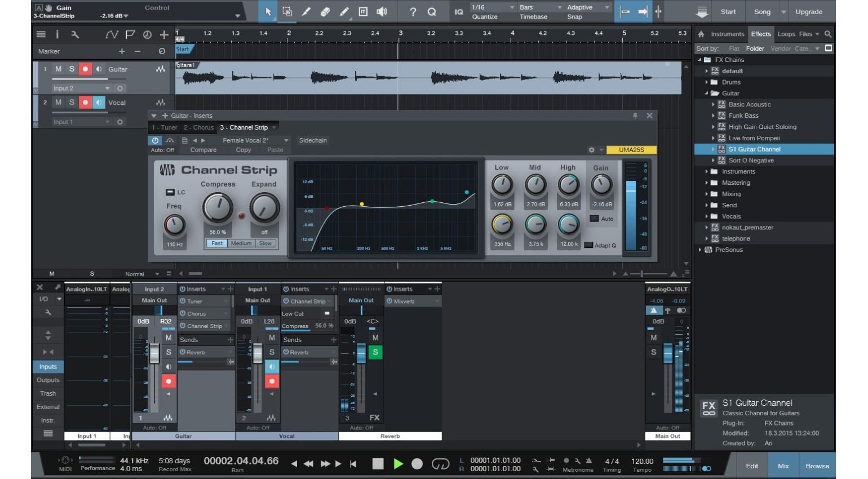Switch to the Instruments browser tab
The width and height of the screenshot is (868, 479).
(x=727, y=34)
